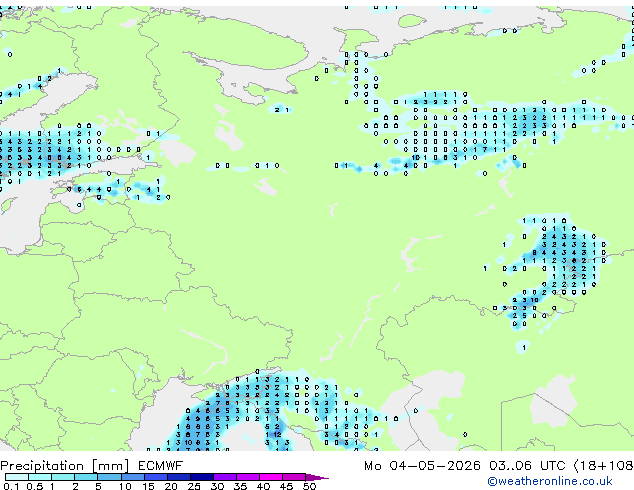Viewport: 634px width, 490px height.
Task: Click the 25–30 mm dark blue legend box
Action: click(x=201, y=477)
